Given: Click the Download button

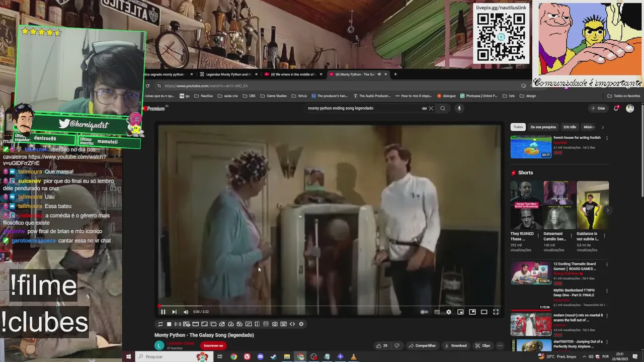Looking at the screenshot, I should point(455,346).
